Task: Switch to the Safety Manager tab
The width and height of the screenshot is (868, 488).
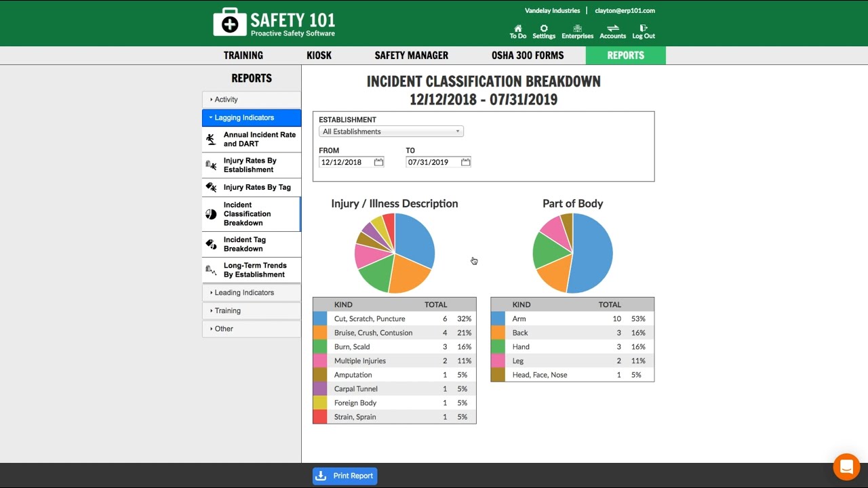Action: [412, 56]
